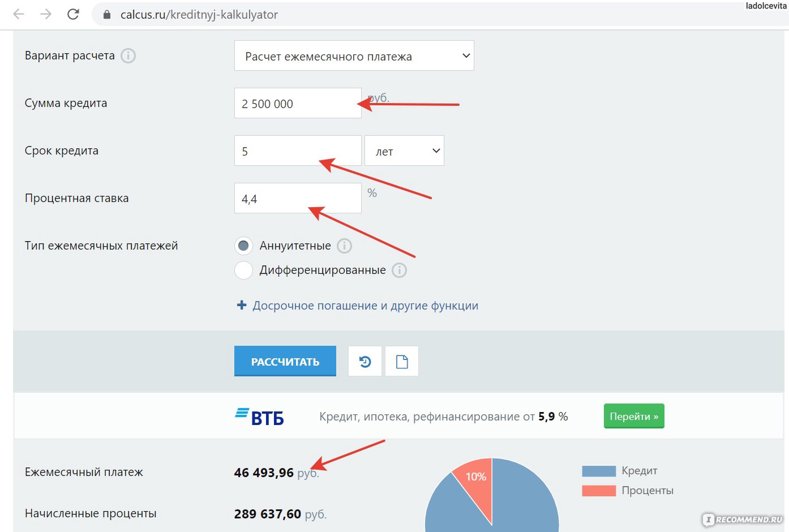Click the Процентная ставка label
The image size is (789, 532).
(77, 198)
